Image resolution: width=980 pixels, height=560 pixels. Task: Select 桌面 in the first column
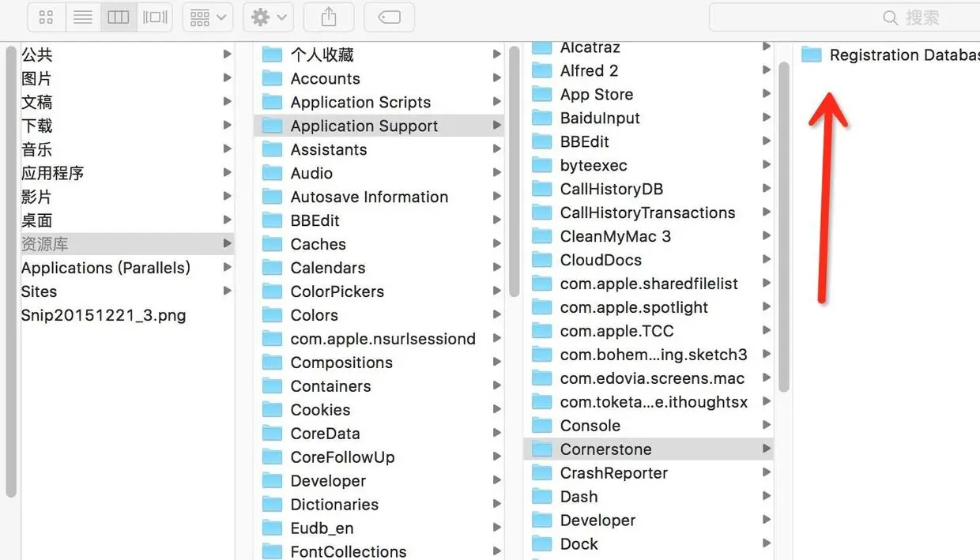point(36,220)
